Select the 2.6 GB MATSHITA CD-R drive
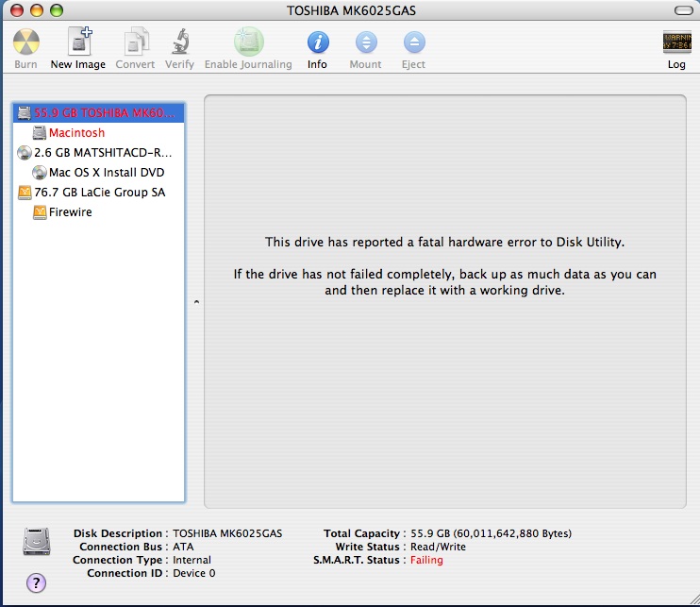This screenshot has height=607, width=700. pos(99,153)
